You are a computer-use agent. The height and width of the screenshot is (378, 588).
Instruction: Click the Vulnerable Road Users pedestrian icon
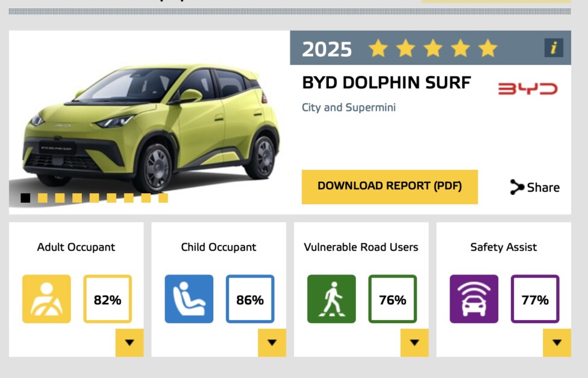pos(331,299)
